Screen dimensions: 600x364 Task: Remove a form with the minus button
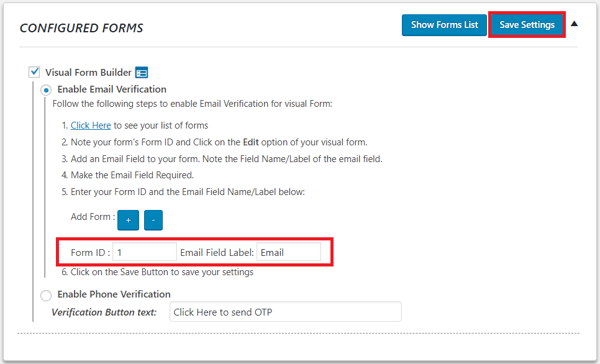pos(153,220)
